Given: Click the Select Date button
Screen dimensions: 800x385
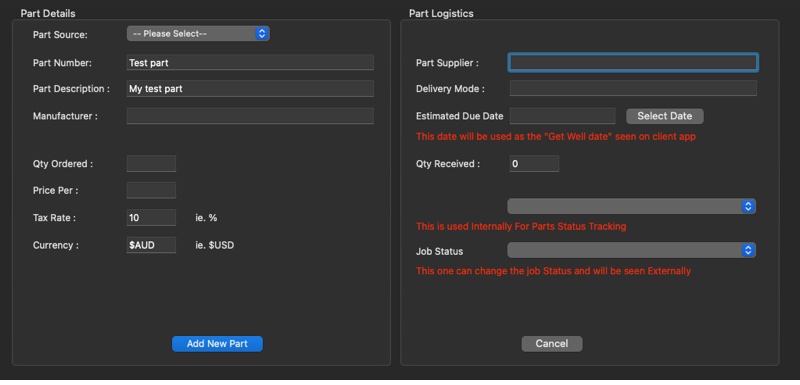Looking at the screenshot, I should (x=665, y=116).
